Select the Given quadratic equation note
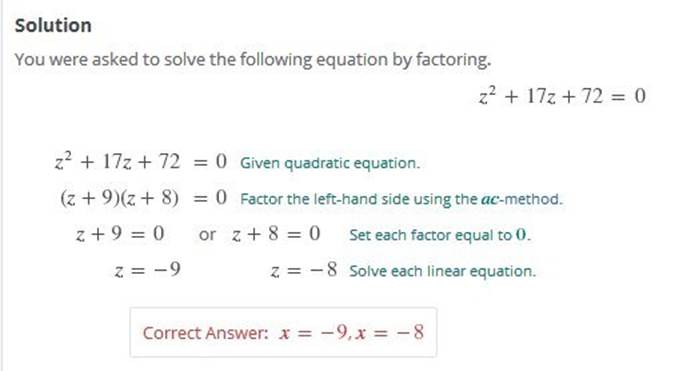The width and height of the screenshot is (675, 371). [330, 163]
